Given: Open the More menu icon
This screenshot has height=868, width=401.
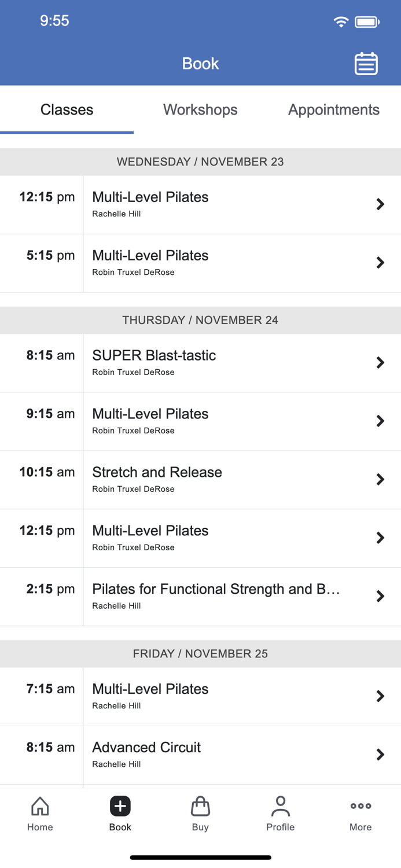Looking at the screenshot, I should (x=360, y=806).
